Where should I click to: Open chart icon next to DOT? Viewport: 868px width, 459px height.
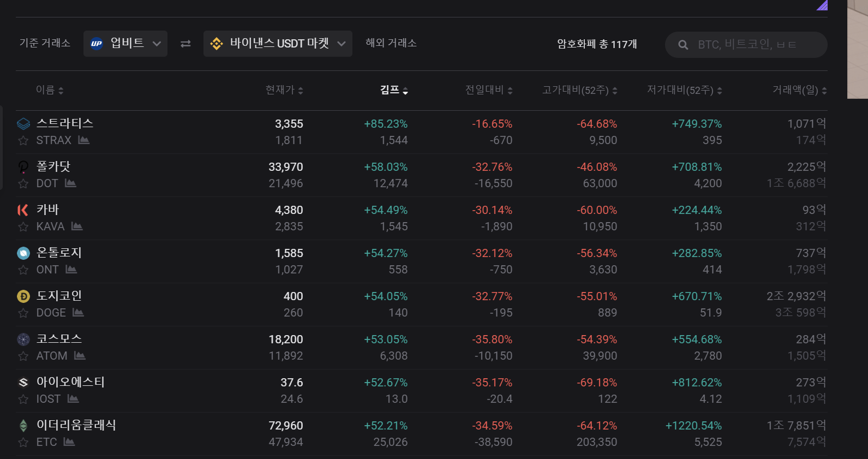click(70, 183)
